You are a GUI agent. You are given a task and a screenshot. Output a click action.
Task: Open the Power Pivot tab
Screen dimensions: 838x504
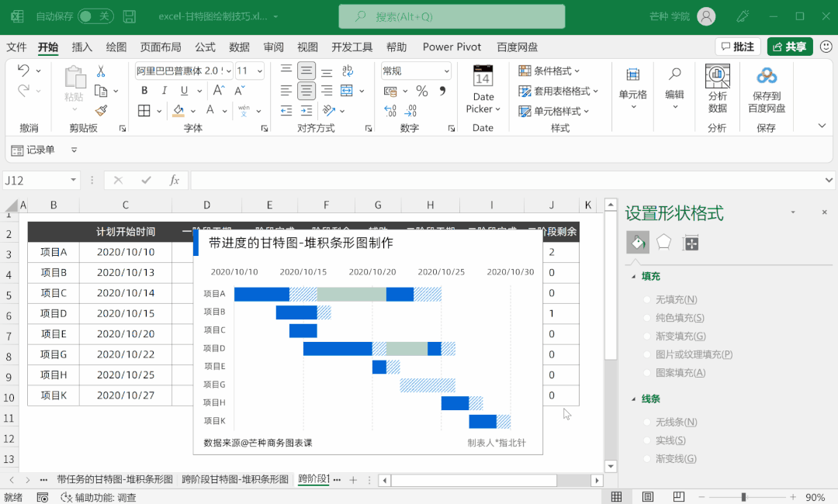pyautogui.click(x=452, y=47)
